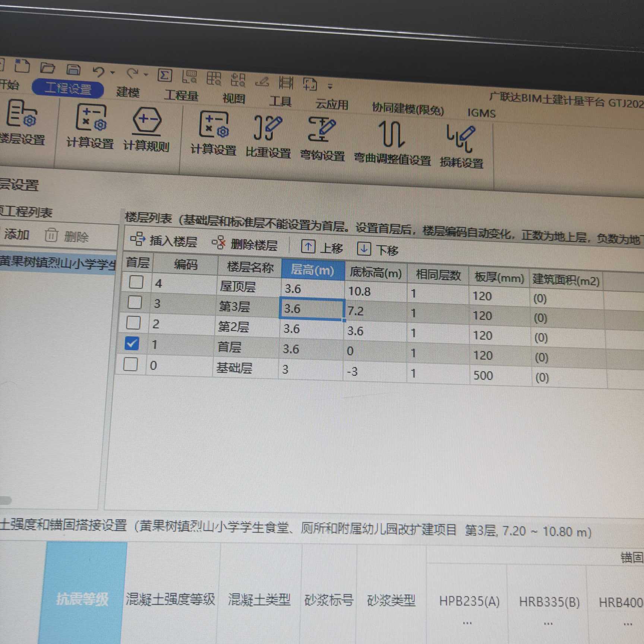Uncheck the checked 首层 row checkbox
This screenshot has width=644, height=644.
pos(132,343)
